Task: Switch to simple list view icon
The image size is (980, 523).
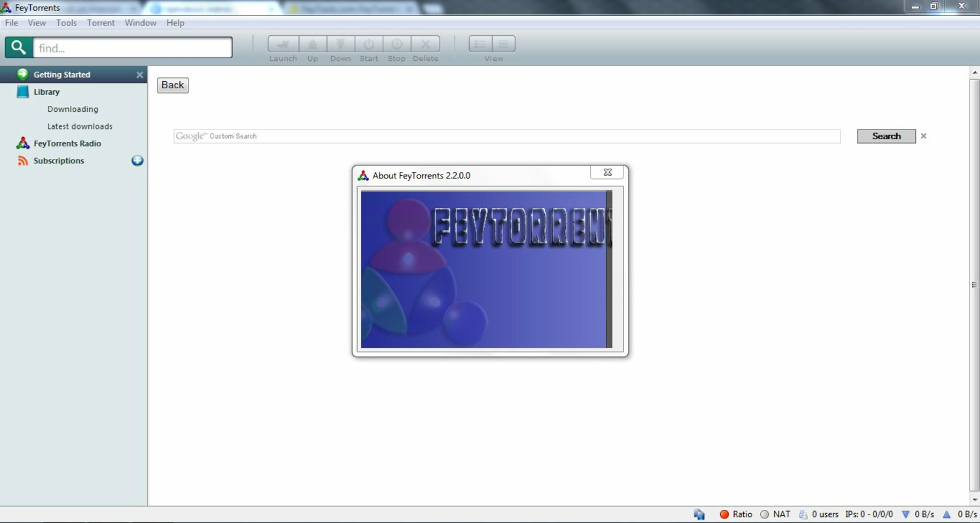Action: coord(504,44)
